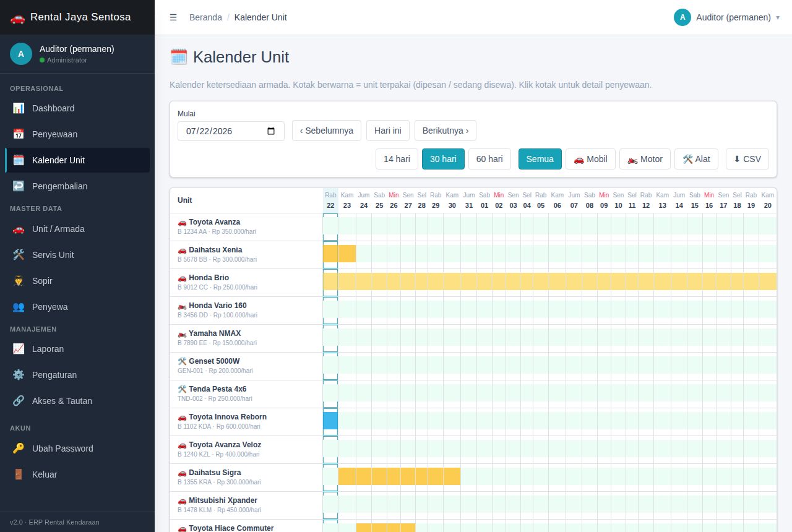The width and height of the screenshot is (792, 532).
Task: Click the Daihatsu Sigra booking bar
Action: 399,476
